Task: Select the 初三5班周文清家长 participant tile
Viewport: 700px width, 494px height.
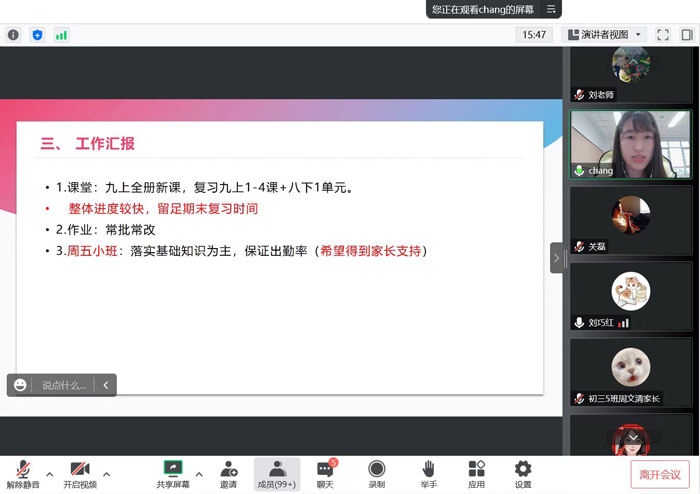Action: point(631,373)
